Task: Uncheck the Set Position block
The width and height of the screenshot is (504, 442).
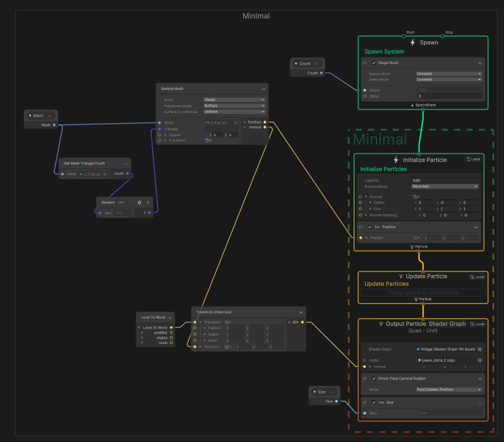Action: click(370, 227)
